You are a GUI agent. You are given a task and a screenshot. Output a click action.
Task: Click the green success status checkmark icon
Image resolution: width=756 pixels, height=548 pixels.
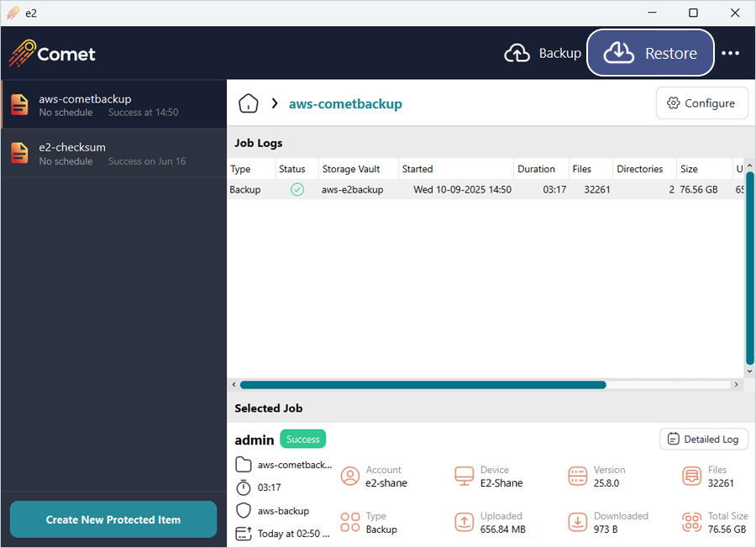[x=297, y=190]
